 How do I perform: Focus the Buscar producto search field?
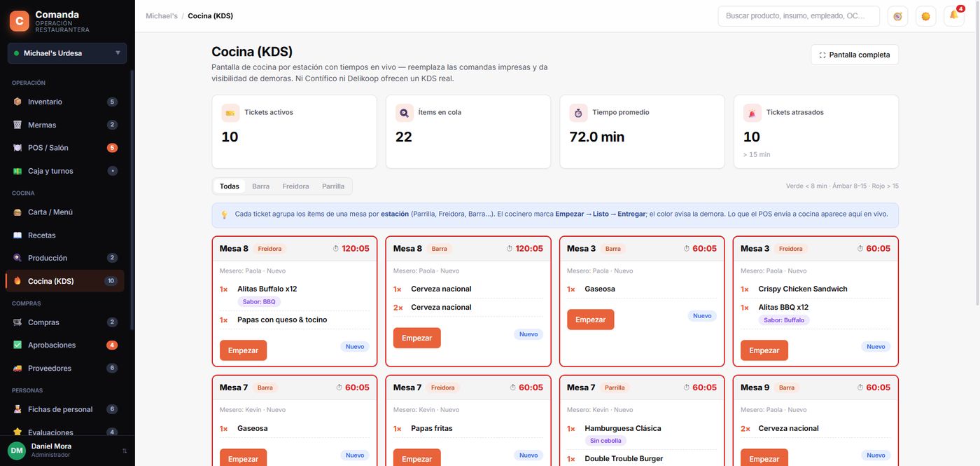click(x=799, y=16)
